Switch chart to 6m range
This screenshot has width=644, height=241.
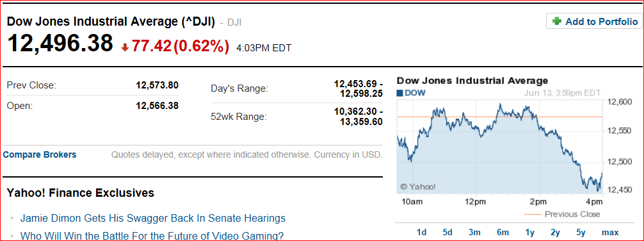point(503,233)
